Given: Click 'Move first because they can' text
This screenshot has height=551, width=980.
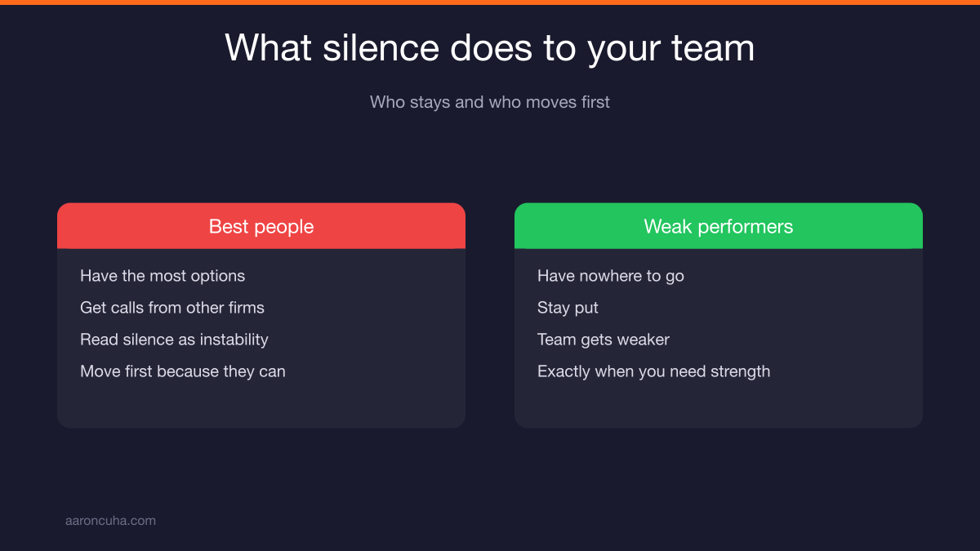Looking at the screenshot, I should (x=183, y=371).
